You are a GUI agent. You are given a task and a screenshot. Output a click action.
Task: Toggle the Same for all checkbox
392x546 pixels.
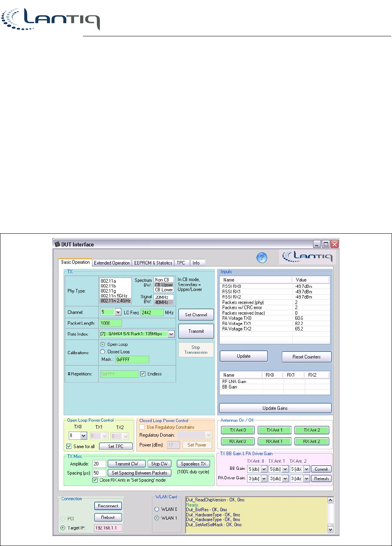[x=69, y=447]
